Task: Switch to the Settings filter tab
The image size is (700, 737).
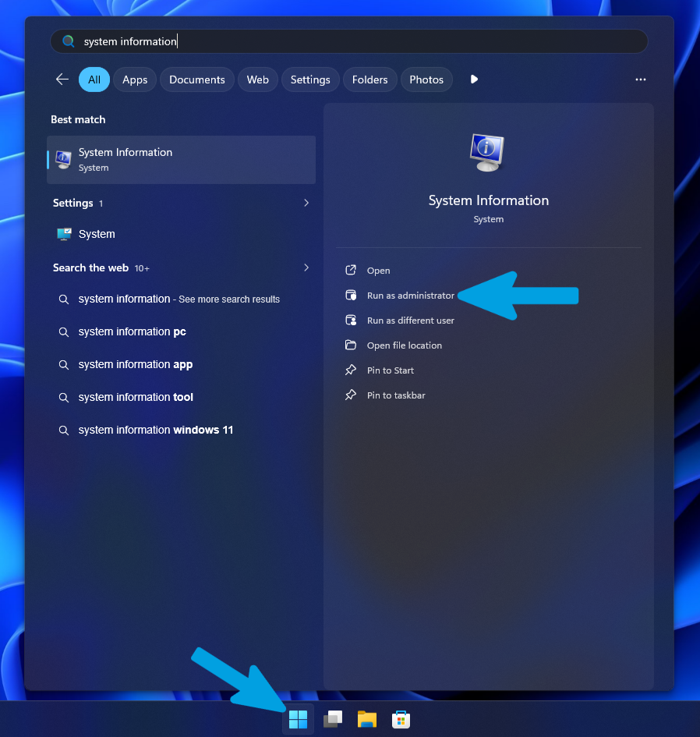Action: pyautogui.click(x=310, y=80)
